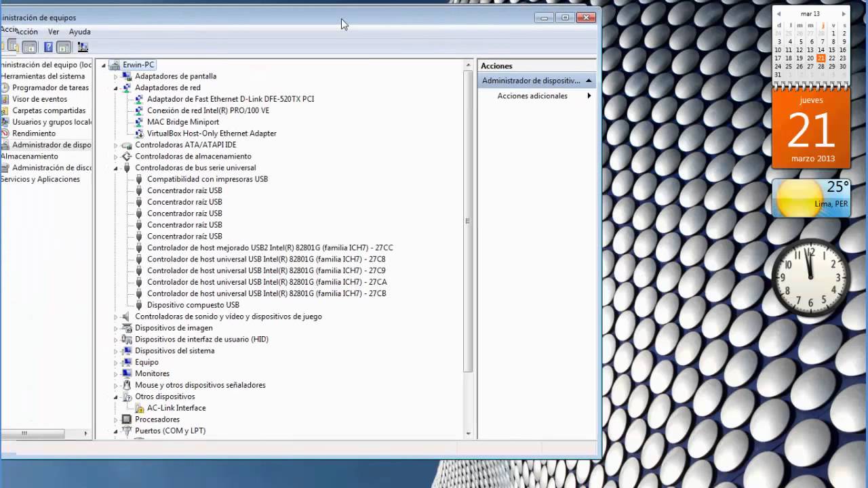The width and height of the screenshot is (868, 488).
Task: Collapse the Otros dispositivos category
Action: 116,396
